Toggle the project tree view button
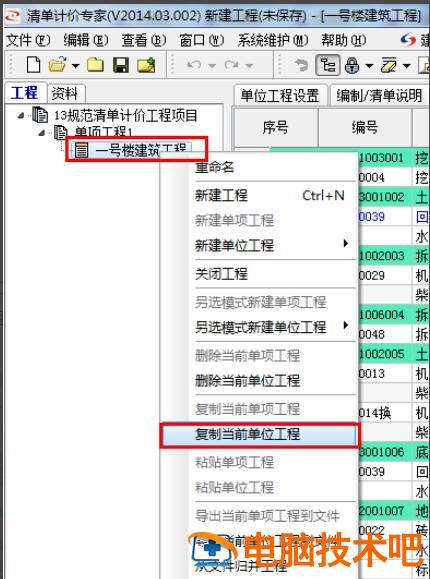This screenshot has height=579, width=430. pyautogui.click(x=327, y=65)
